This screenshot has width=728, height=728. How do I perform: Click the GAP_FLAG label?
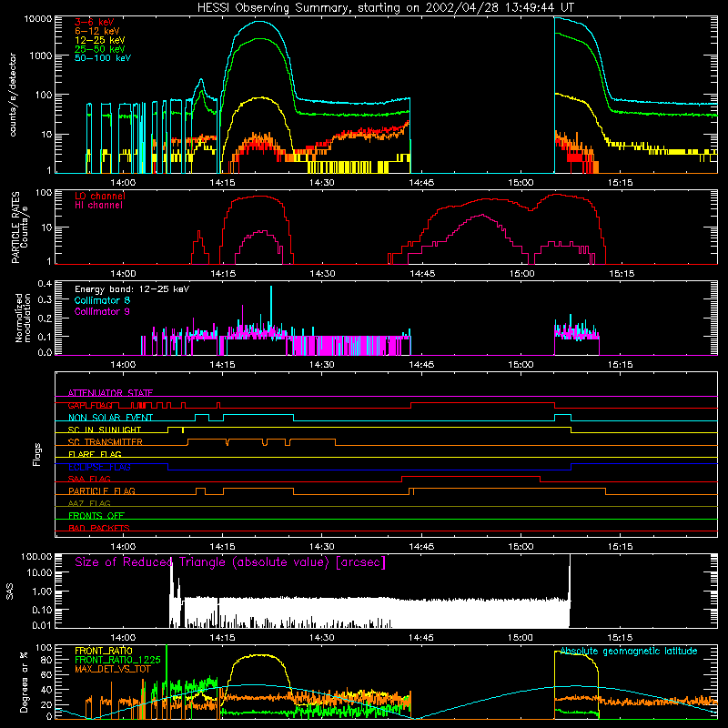point(90,405)
